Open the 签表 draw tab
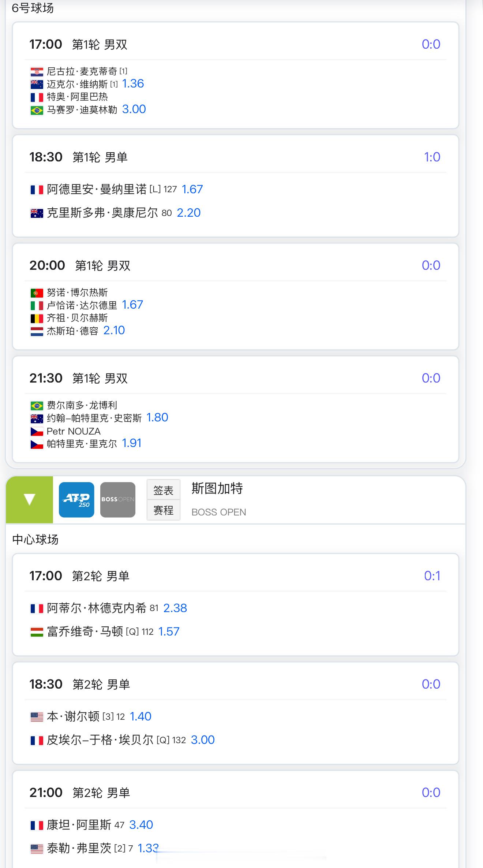This screenshot has height=868, width=483. (x=164, y=490)
